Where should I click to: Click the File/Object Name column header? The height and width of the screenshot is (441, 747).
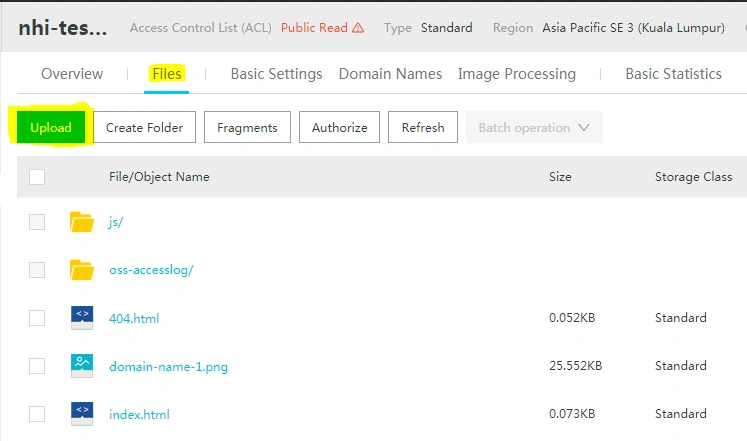coord(159,177)
